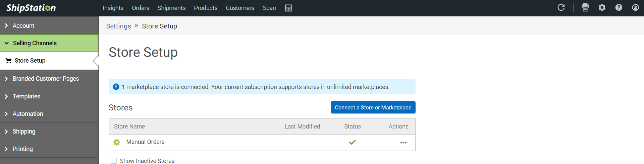
Task: Open the print queue icon
Action: [x=585, y=8]
